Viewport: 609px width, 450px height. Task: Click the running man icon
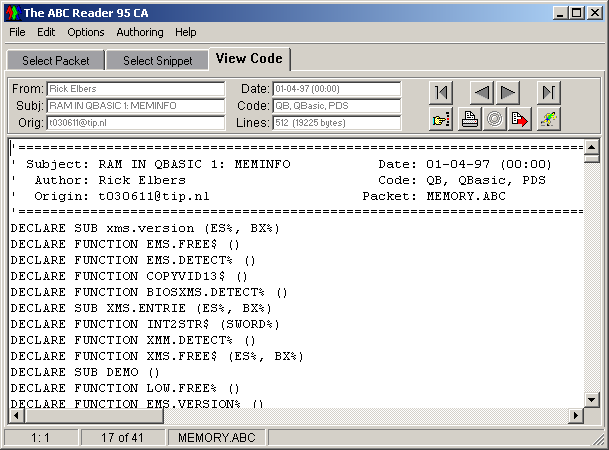(x=548, y=121)
